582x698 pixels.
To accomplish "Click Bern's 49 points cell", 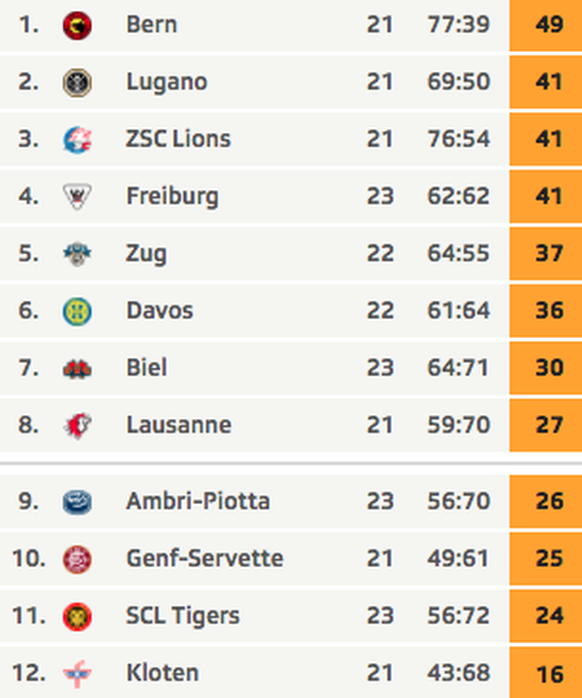I will coord(546,25).
